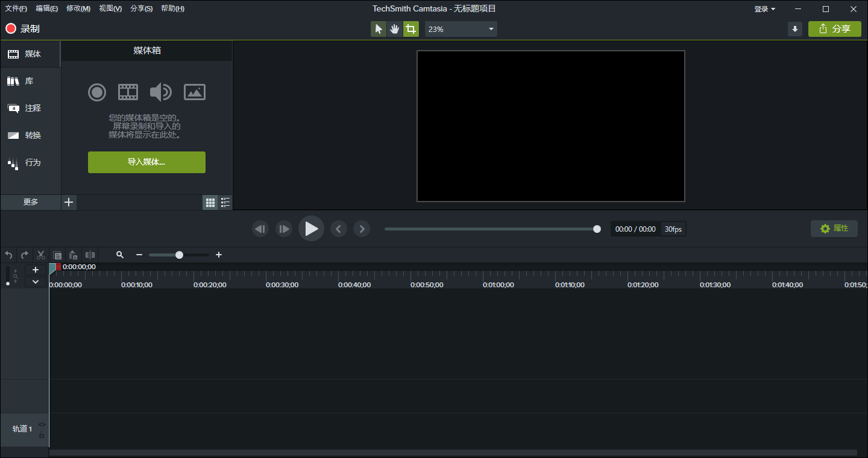
Task: Click the 30fps frame rate label
Action: pyautogui.click(x=673, y=229)
